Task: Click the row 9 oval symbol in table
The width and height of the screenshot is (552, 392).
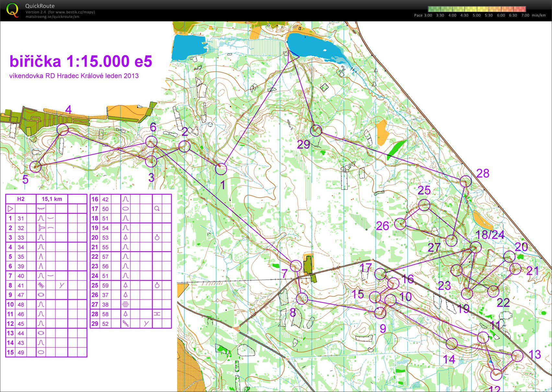Action: 41,295
